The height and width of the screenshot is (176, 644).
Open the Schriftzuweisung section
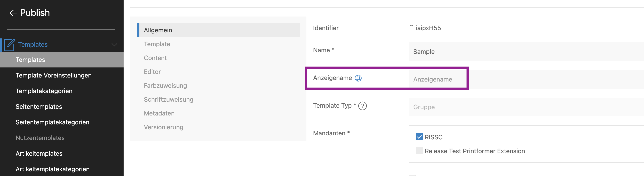(x=169, y=100)
